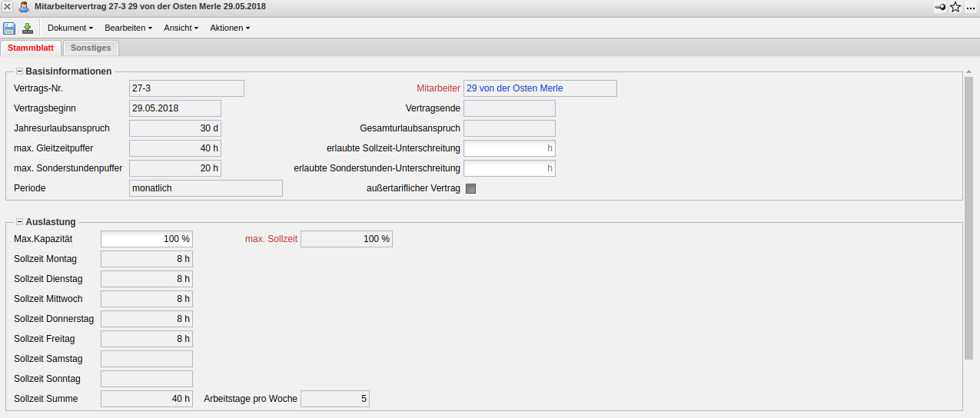Open the Aktionen menu

click(230, 28)
